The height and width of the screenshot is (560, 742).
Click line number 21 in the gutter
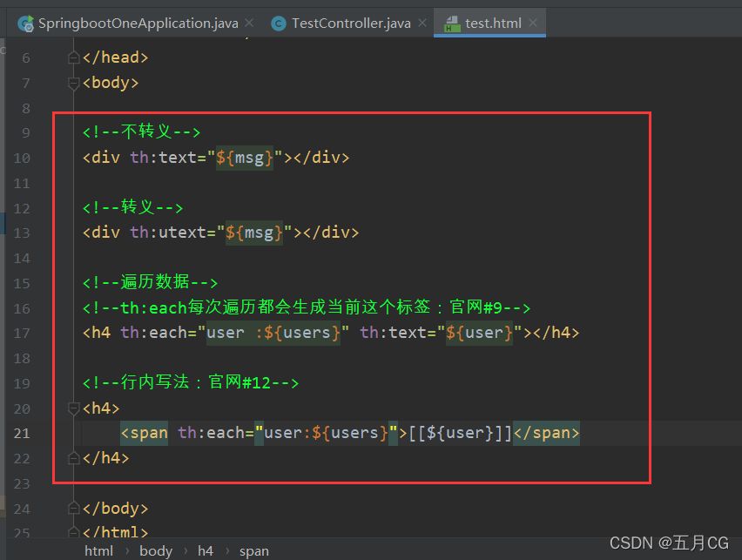coord(22,433)
